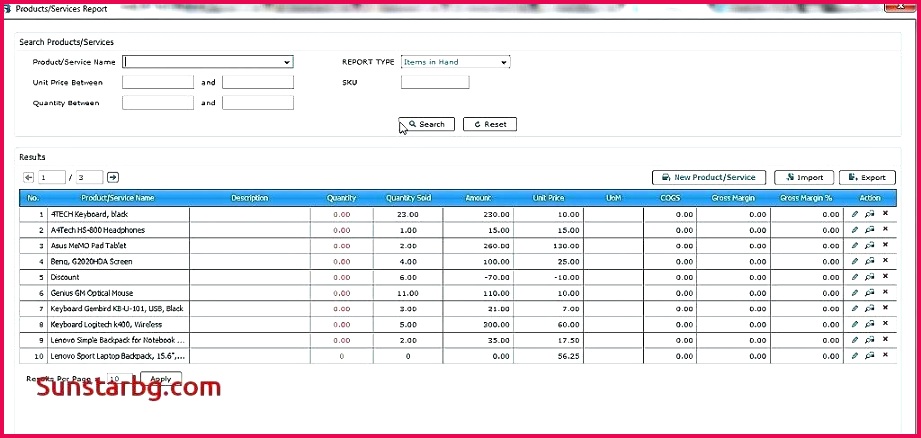The height and width of the screenshot is (438, 921).
Task: Focus the Unit Price Between maximum field
Action: [x=258, y=82]
